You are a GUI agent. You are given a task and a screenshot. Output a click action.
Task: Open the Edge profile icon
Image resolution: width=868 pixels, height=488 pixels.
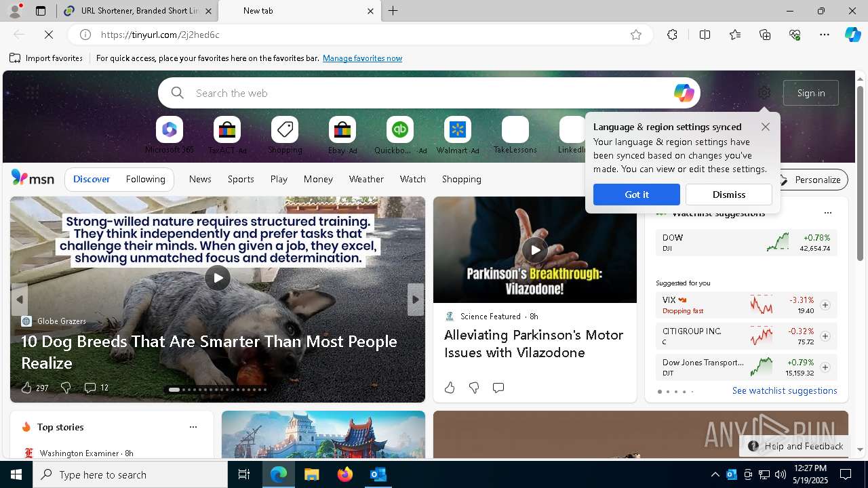(14, 11)
